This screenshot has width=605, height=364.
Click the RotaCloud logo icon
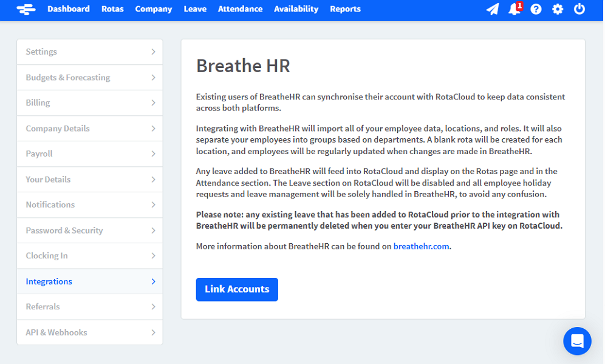point(26,9)
